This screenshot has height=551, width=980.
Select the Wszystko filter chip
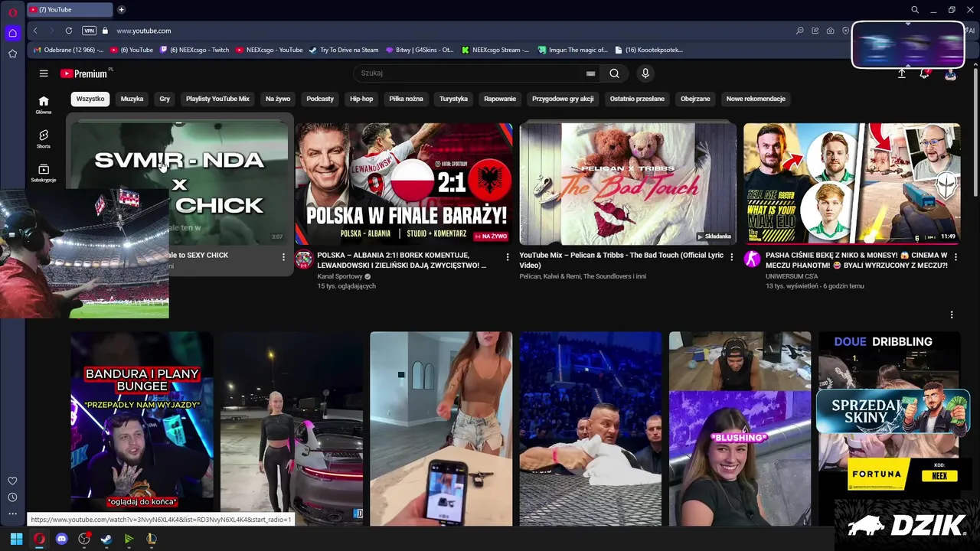[90, 99]
